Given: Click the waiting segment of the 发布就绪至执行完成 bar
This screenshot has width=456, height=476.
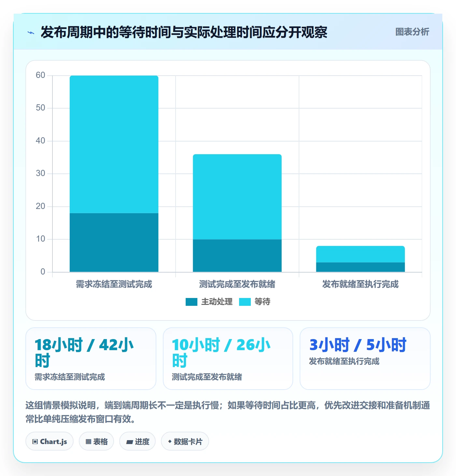Looking at the screenshot, I should (360, 254).
